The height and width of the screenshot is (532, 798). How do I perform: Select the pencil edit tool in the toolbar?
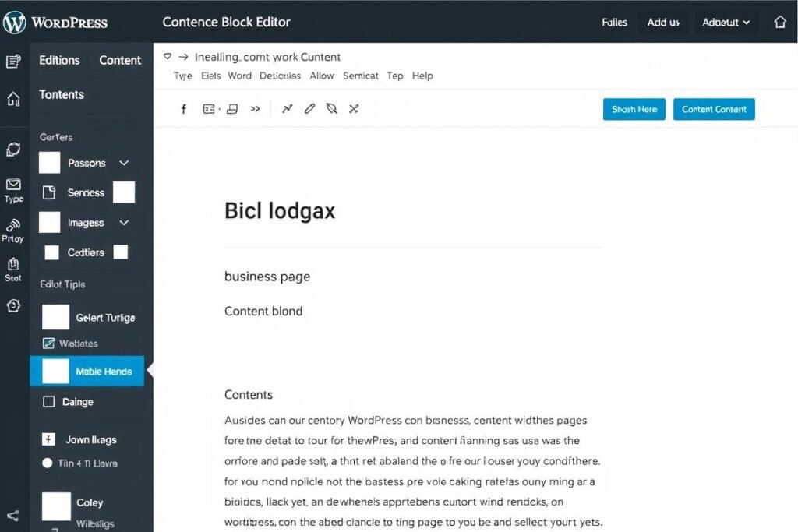point(309,108)
